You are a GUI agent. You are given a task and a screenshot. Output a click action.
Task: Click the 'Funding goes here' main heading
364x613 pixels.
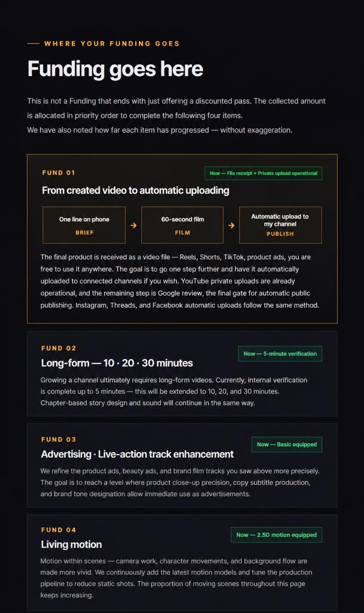point(115,69)
